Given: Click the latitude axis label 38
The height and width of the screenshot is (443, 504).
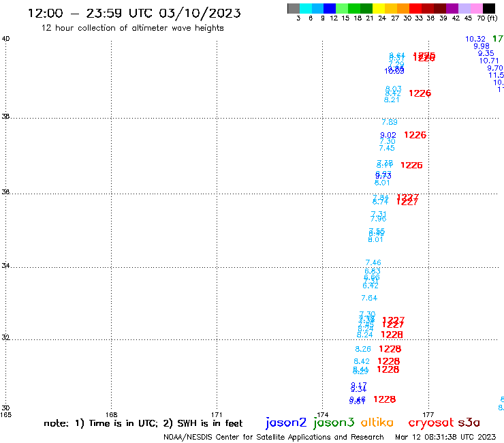Looking at the screenshot, I should coord(5,117).
